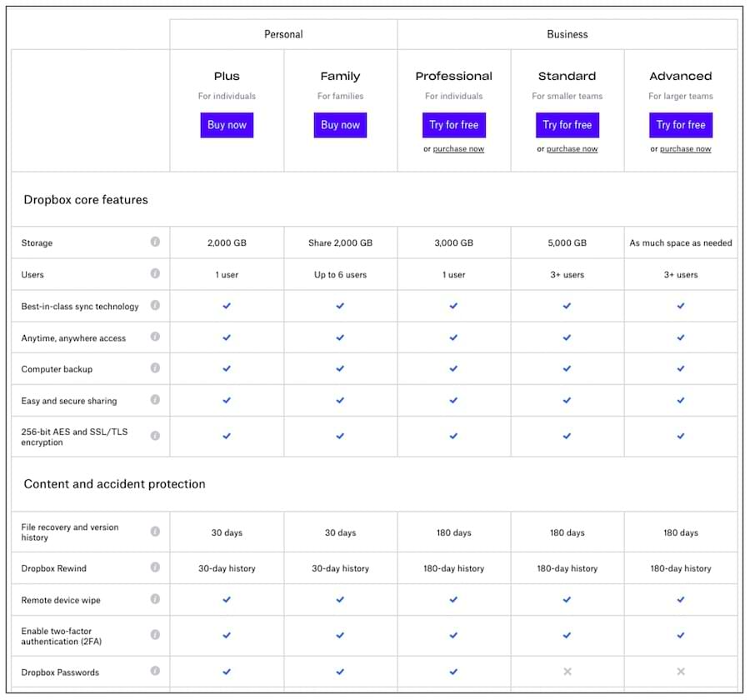Click Try for free under Standard
This screenshot has height=700, width=750.
coord(567,125)
